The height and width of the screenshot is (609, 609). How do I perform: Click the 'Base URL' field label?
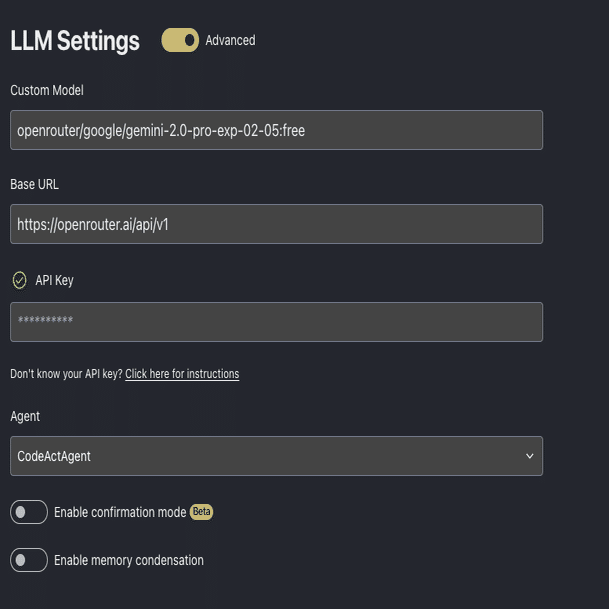click(x=35, y=184)
